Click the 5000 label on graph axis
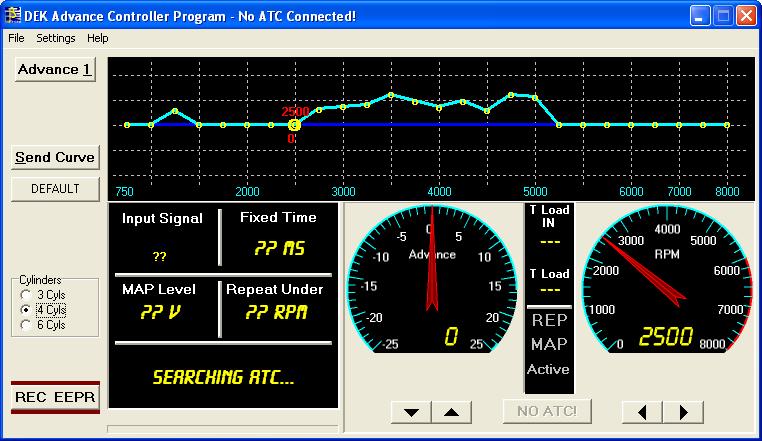Screen dimensions: 762x441 [535, 192]
